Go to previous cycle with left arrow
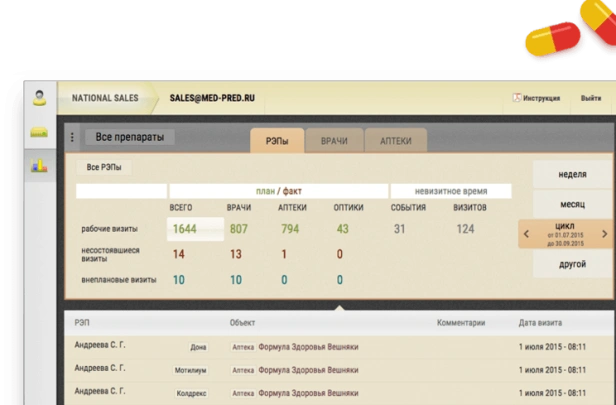Image resolution: width=616 pixels, height=405 pixels. tap(526, 234)
